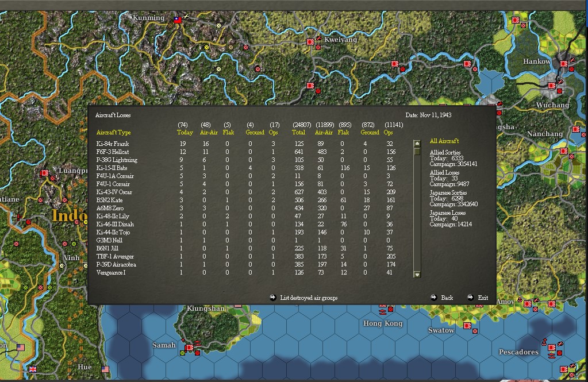Click the List destroyed air groups arrow icon
Viewport: 588px width, 382px height.
tap(273, 298)
